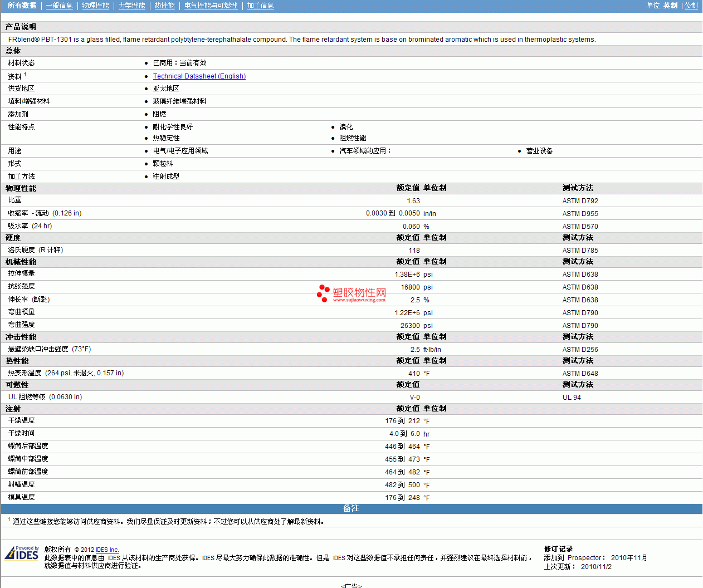
Task: Click the 洛氏硬度 value 118
Action: point(414,251)
